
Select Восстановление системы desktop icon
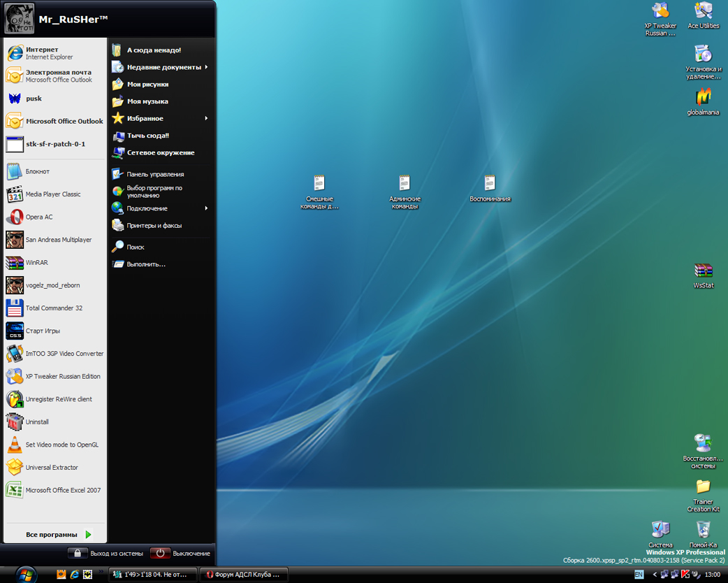[x=704, y=451]
